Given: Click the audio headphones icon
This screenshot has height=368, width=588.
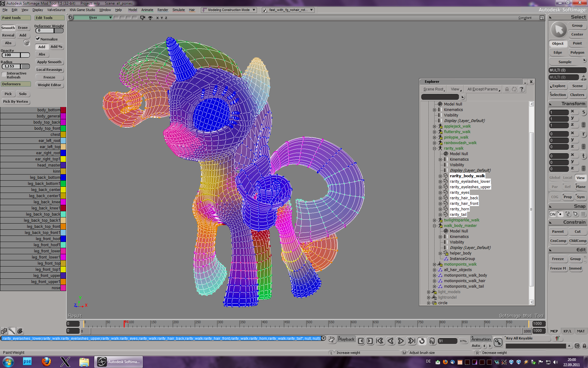Looking at the screenshot, I should pos(432,341).
